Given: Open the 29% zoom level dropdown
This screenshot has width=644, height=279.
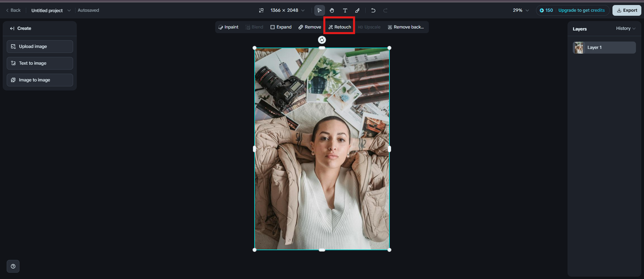Looking at the screenshot, I should pyautogui.click(x=521, y=10).
